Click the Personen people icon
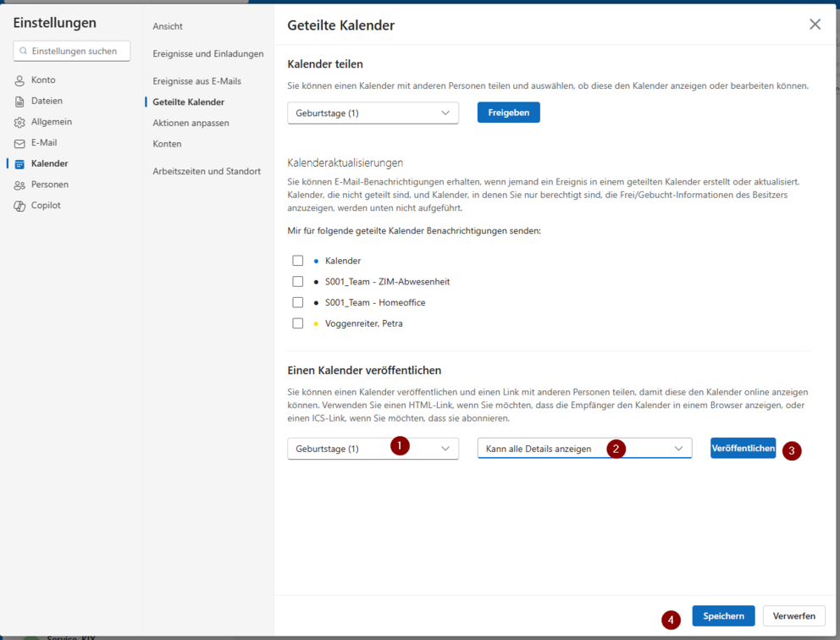 (19, 185)
